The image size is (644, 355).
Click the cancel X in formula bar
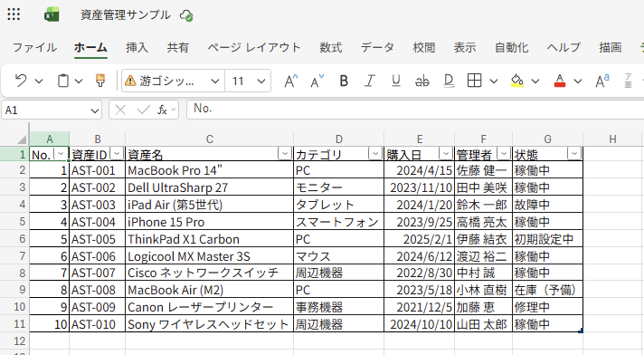[120, 110]
